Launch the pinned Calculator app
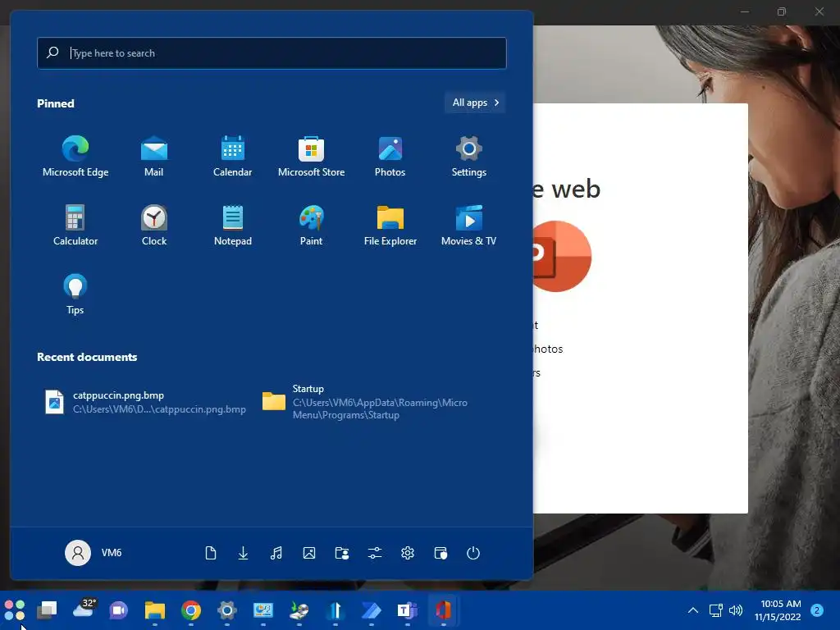The image size is (840, 630). (x=75, y=225)
